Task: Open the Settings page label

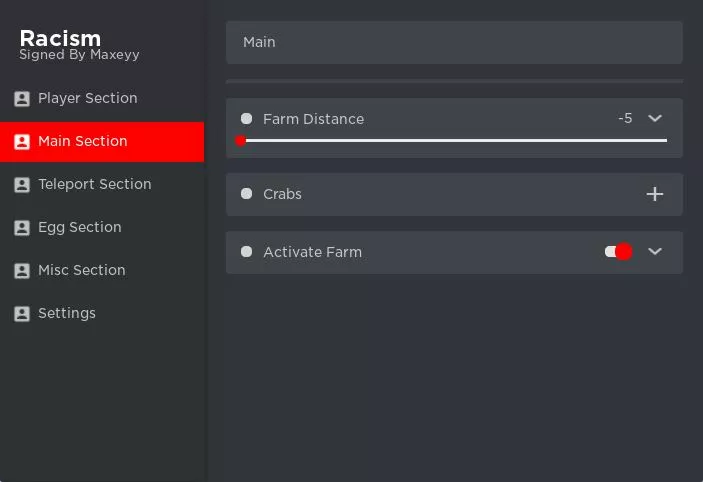Action: point(67,313)
